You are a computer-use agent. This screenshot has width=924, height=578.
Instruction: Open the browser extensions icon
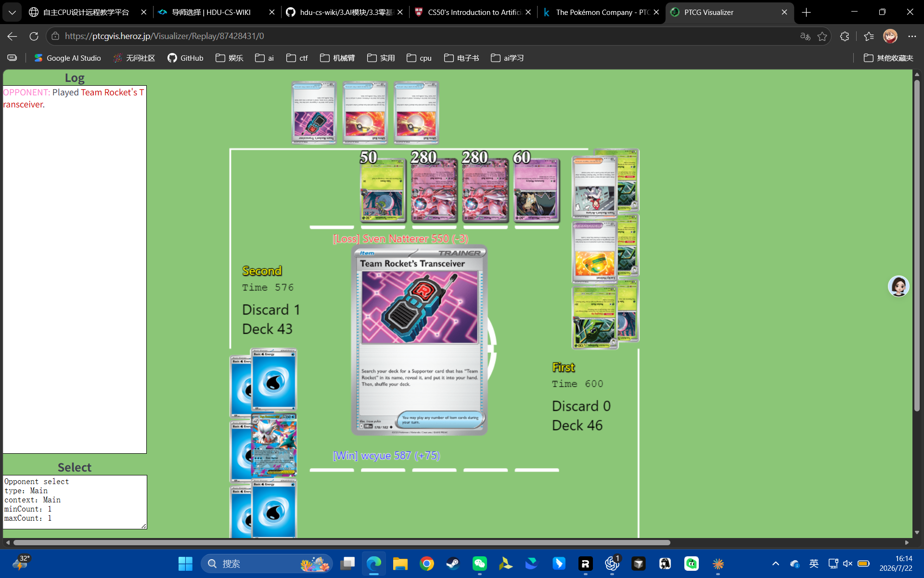845,36
